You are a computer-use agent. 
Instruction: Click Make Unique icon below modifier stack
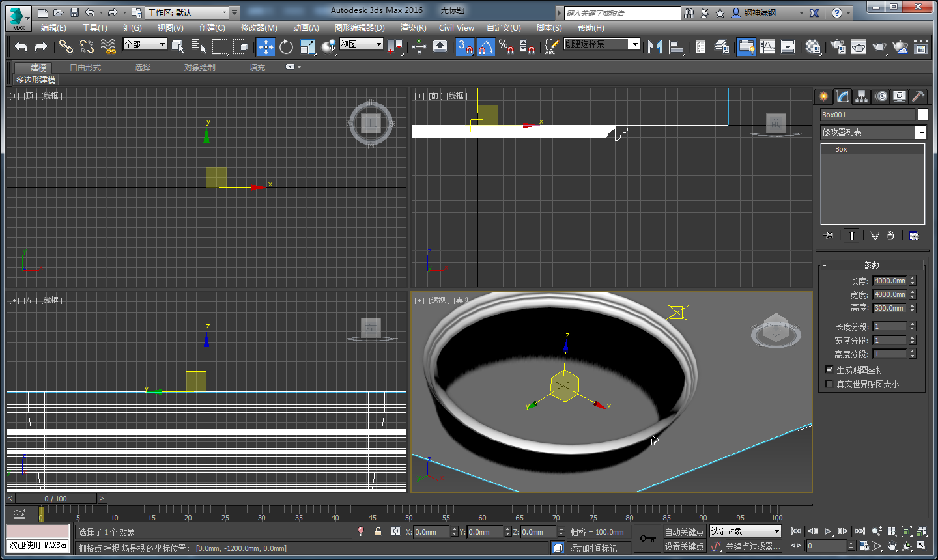coord(874,235)
